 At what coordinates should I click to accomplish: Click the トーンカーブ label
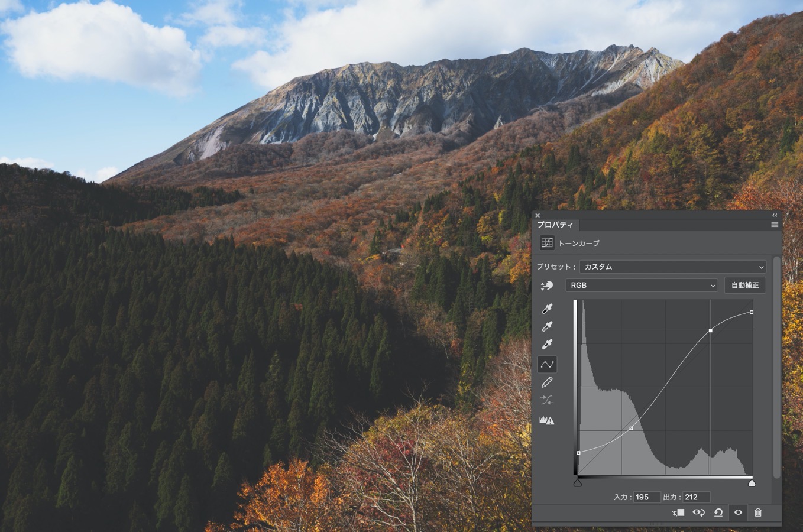(579, 243)
